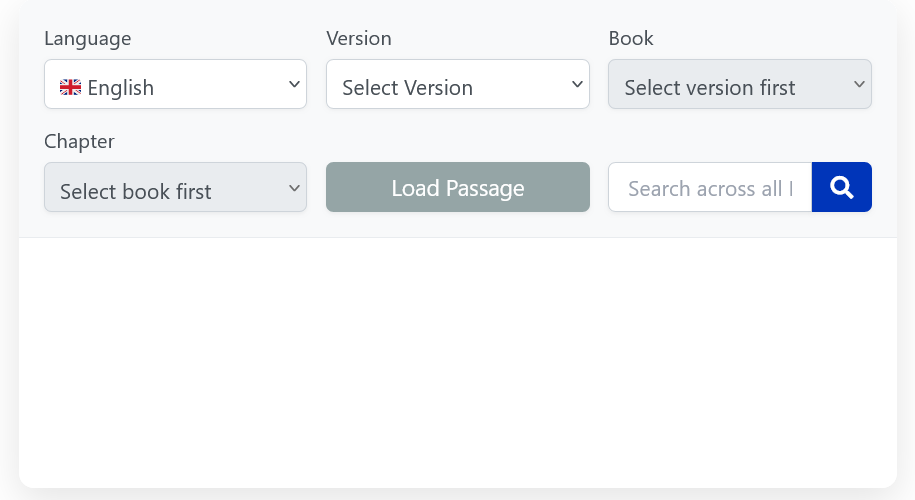Click the Language field label
Viewport: 915px width, 500px height.
pos(88,39)
